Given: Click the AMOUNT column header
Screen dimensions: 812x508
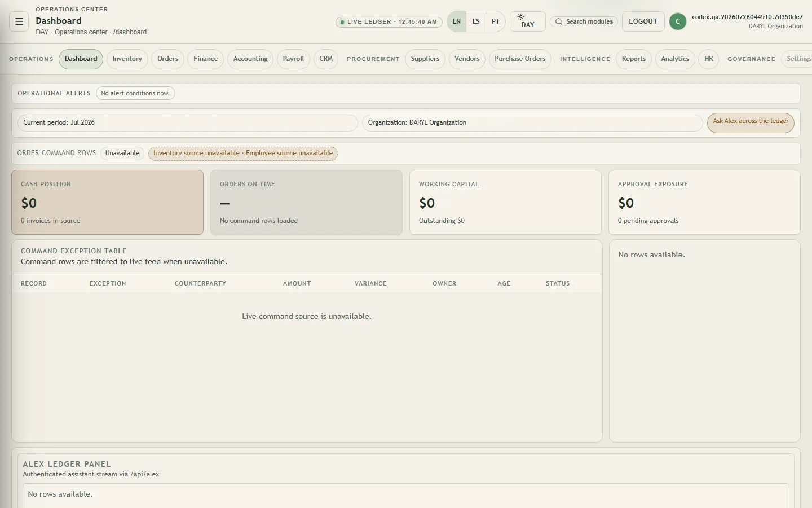Looking at the screenshot, I should 297,283.
